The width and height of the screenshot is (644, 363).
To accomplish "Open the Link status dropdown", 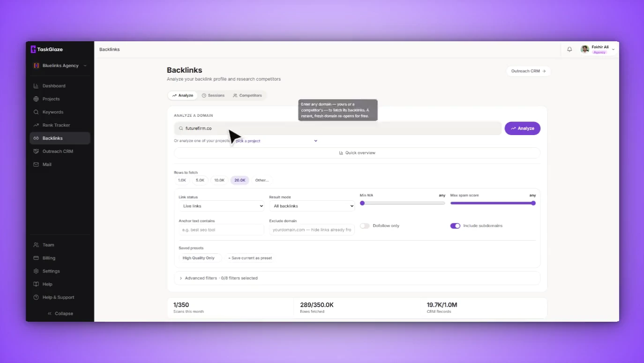I will click(221, 206).
